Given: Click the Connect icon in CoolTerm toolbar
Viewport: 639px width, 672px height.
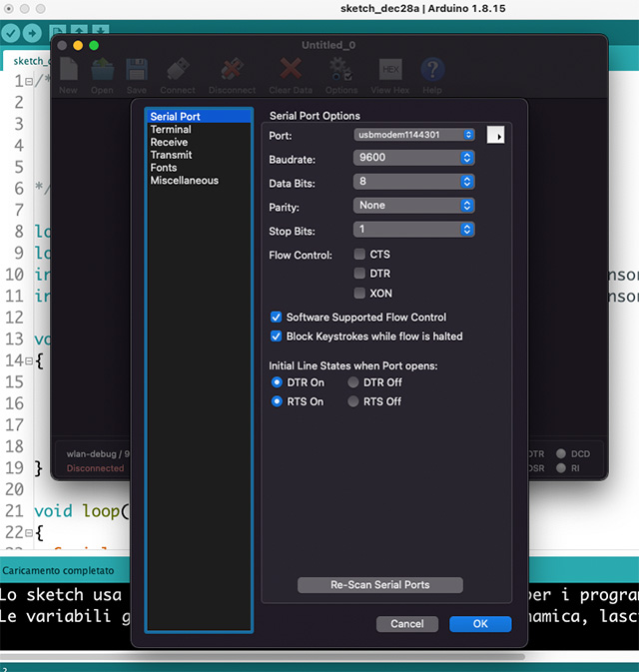Looking at the screenshot, I should tap(178, 73).
